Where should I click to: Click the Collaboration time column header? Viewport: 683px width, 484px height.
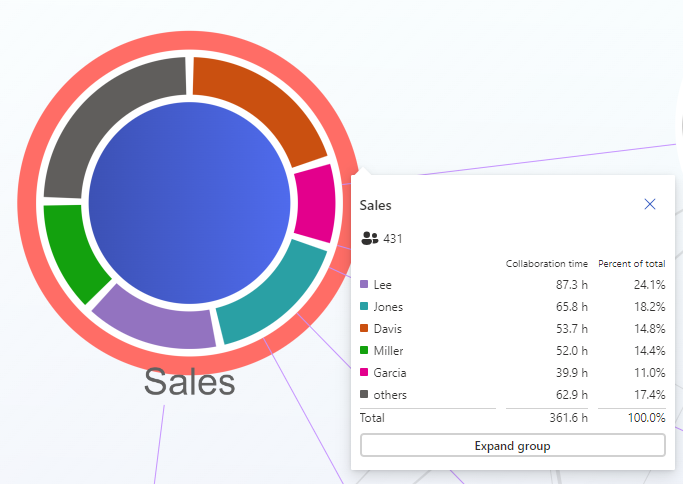pyautogui.click(x=546, y=264)
